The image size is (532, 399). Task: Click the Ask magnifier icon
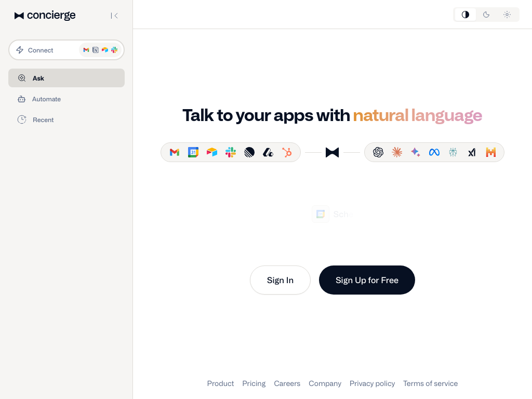[22, 78]
